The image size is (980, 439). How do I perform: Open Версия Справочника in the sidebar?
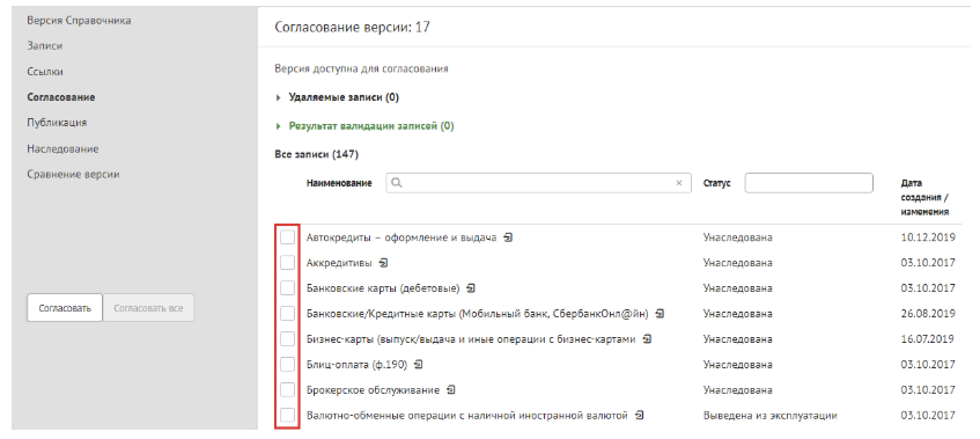click(79, 20)
